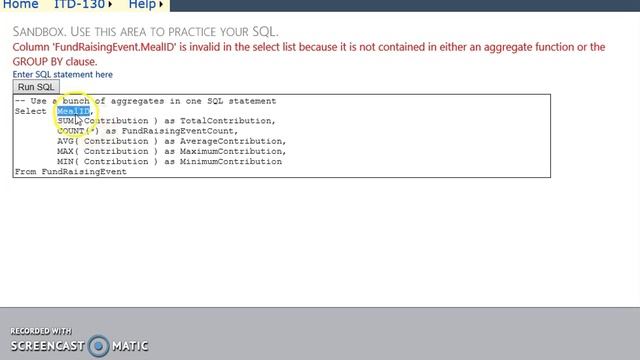Click the MaximumContribution alias text

point(231,151)
